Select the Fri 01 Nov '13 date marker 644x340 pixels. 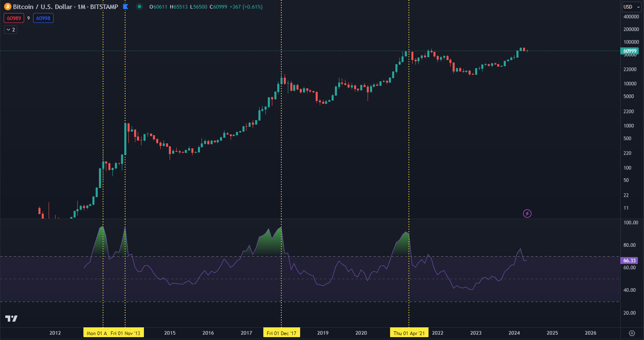(126, 333)
